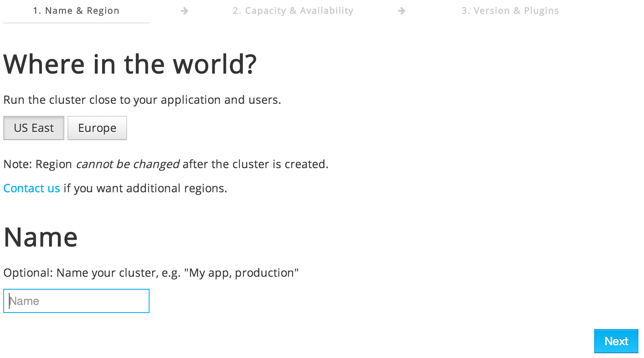Click the 'Where in the world?' heading
The height and width of the screenshot is (358, 644).
click(130, 64)
